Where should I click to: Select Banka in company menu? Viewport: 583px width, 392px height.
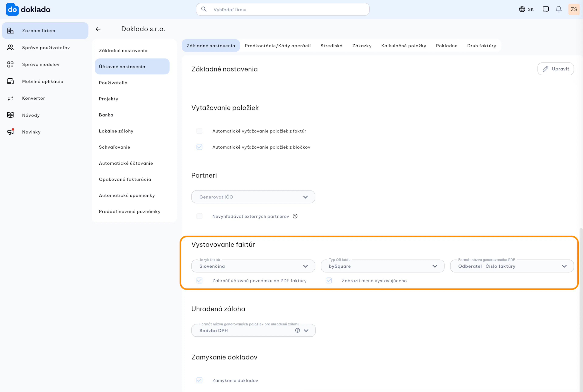132,115
